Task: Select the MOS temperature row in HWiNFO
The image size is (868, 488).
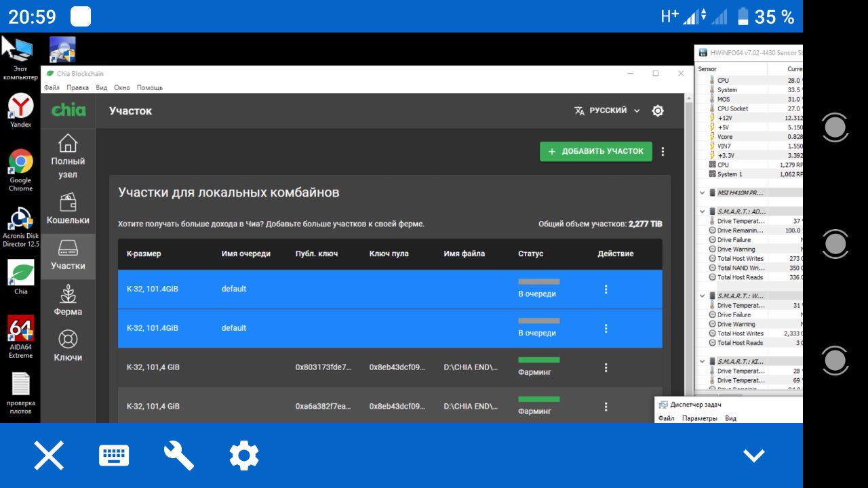Action: [750, 99]
